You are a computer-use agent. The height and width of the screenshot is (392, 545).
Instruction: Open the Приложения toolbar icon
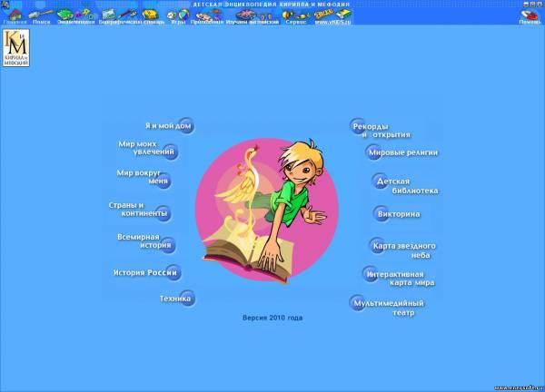pos(207,16)
